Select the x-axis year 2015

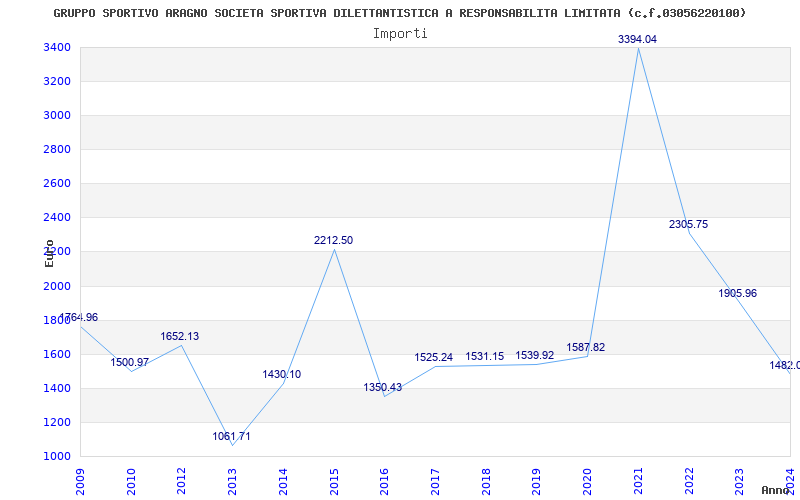tap(334, 481)
